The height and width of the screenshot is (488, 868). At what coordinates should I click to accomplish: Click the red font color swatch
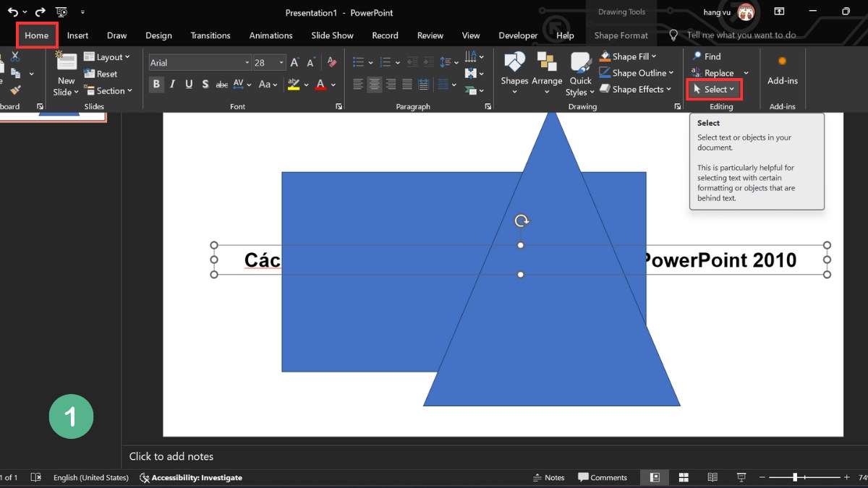click(x=320, y=85)
